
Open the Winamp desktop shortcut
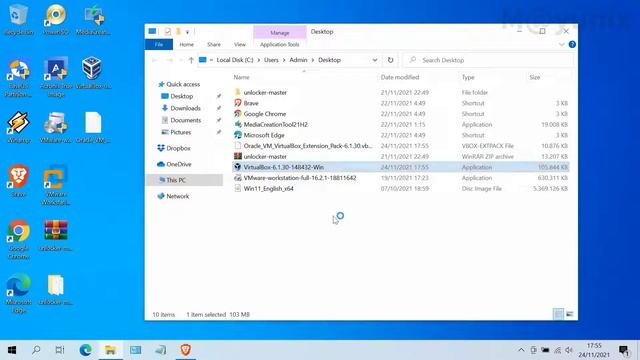click(18, 127)
